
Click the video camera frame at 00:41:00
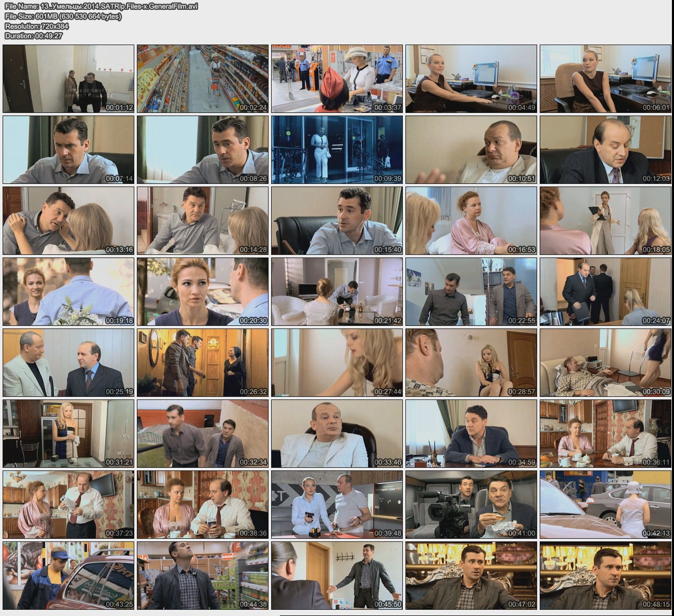471,505
